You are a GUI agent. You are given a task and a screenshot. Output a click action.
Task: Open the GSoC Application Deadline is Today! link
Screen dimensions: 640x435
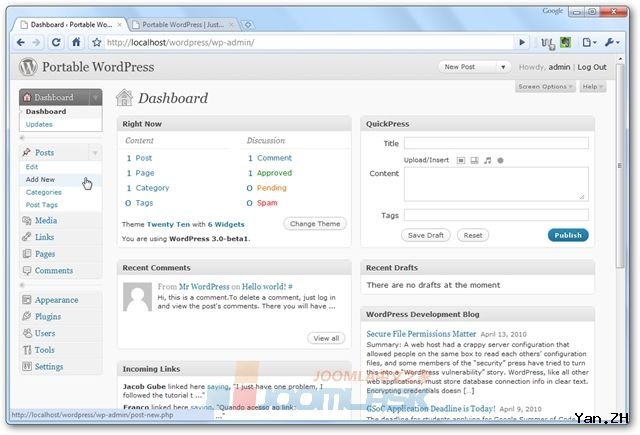(431, 408)
